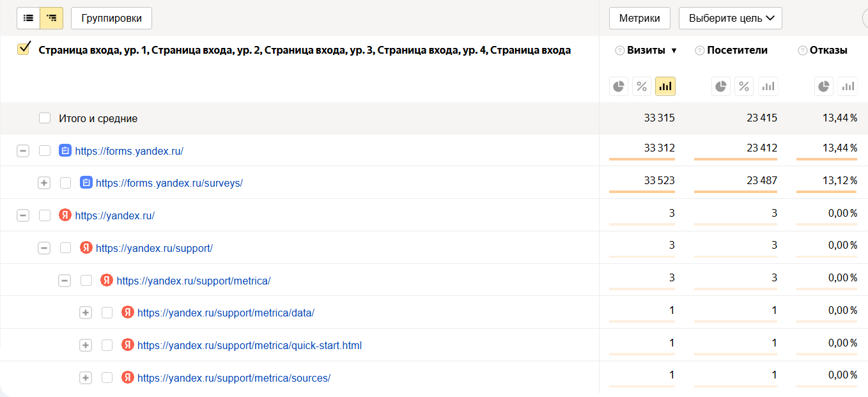Uncheck the entry page header checkbox
The image size is (868, 397).
24,49
